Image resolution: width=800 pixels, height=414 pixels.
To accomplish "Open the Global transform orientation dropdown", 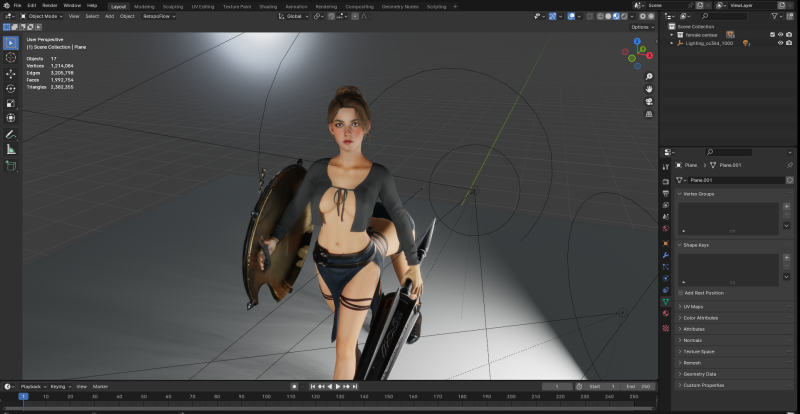I will (x=294, y=16).
